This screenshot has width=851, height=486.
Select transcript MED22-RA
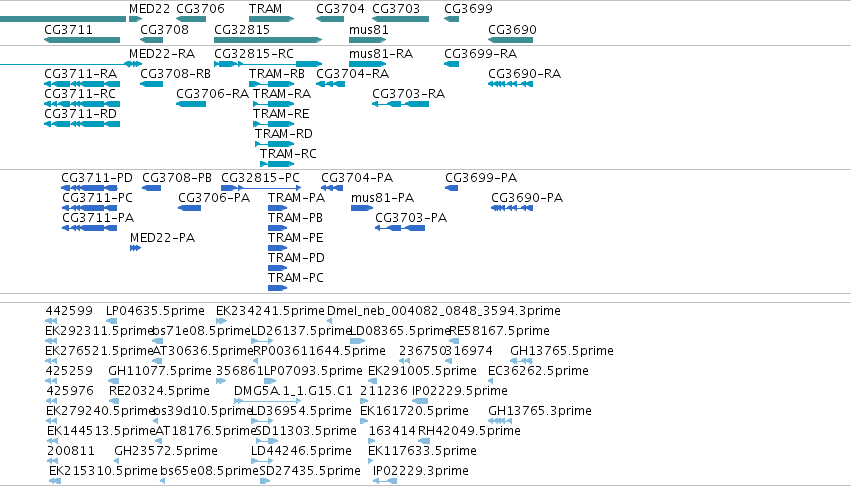click(162, 54)
